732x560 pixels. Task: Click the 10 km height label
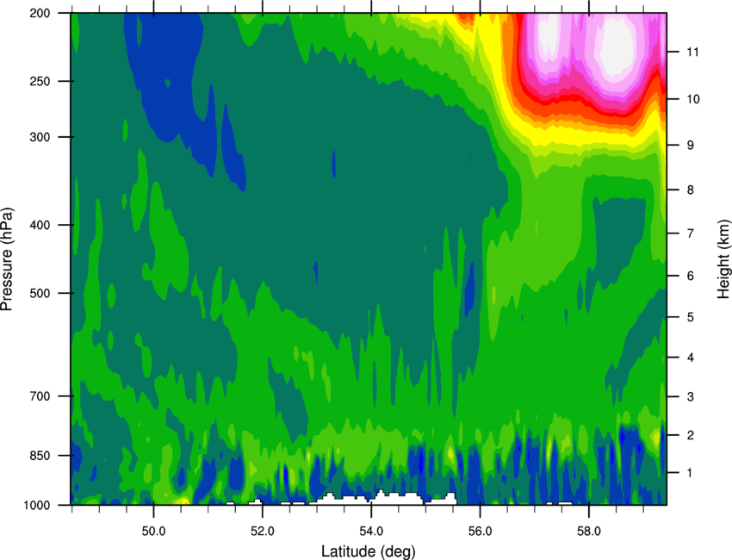coord(692,99)
